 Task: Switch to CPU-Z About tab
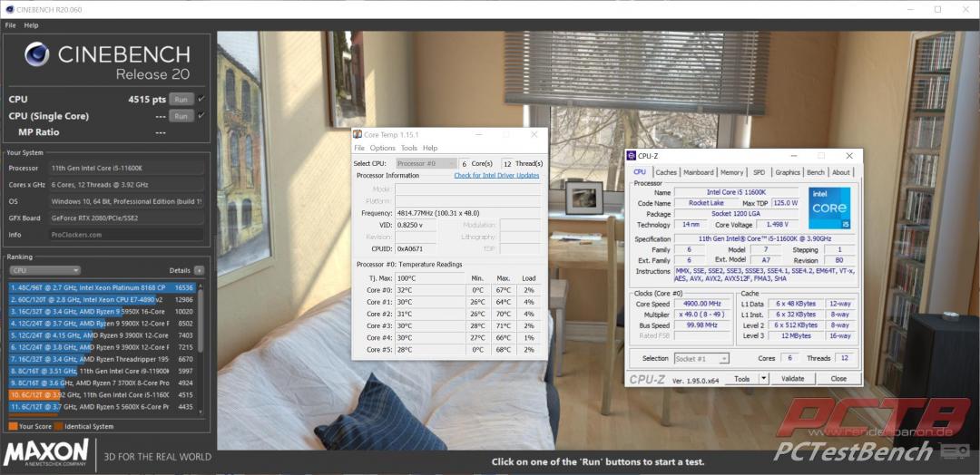[841, 172]
